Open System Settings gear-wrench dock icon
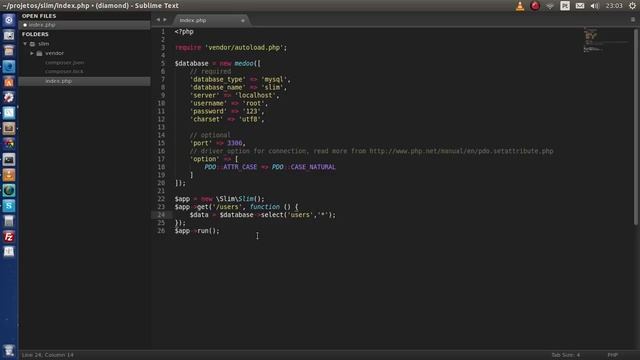The height and width of the screenshot is (360, 640). coord(9,97)
